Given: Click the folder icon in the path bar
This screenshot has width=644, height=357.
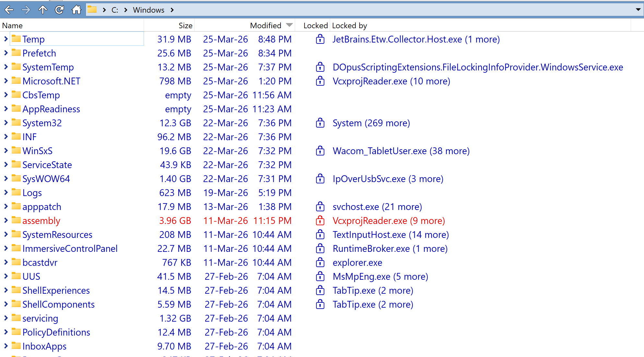Looking at the screenshot, I should point(92,10).
